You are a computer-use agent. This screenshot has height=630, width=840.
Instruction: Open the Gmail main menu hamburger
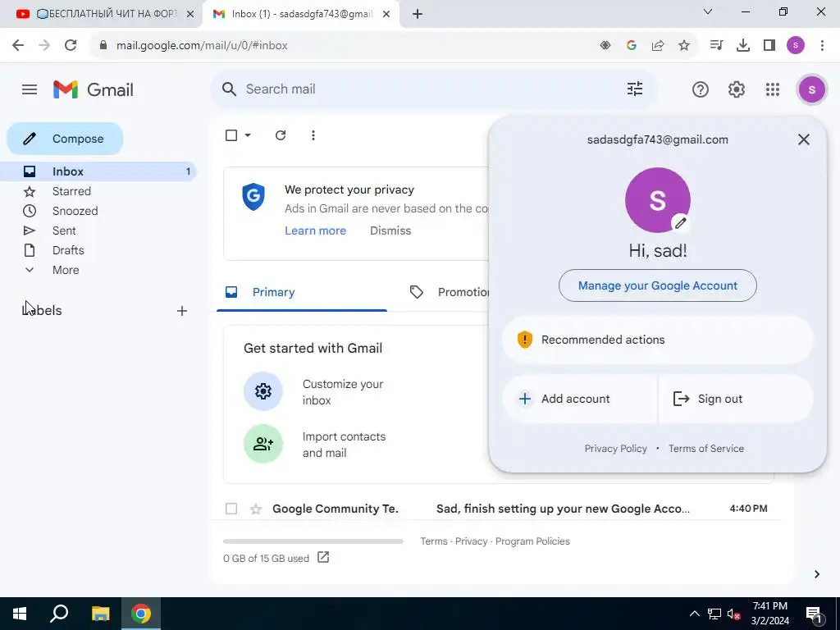click(x=30, y=89)
